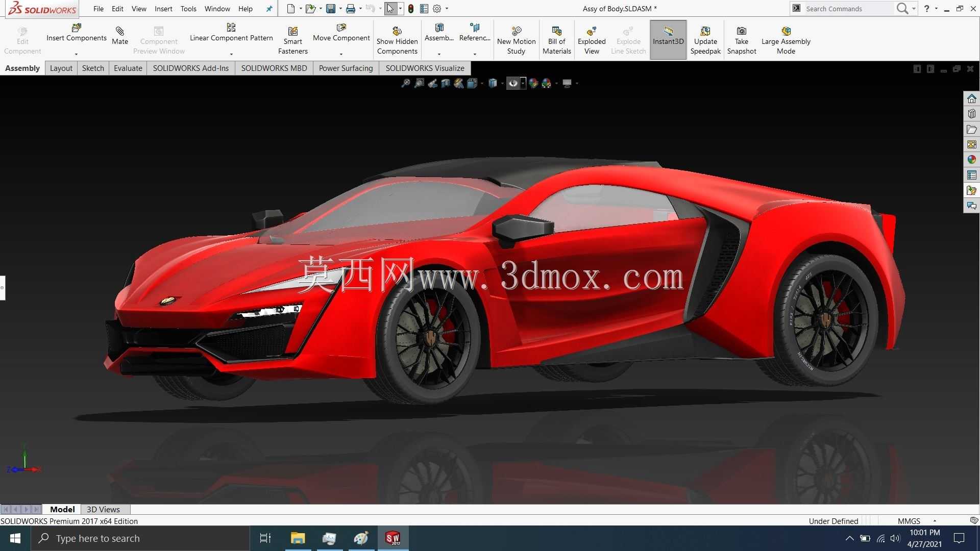
Task: Switch to the Sketch tab
Action: point(93,68)
